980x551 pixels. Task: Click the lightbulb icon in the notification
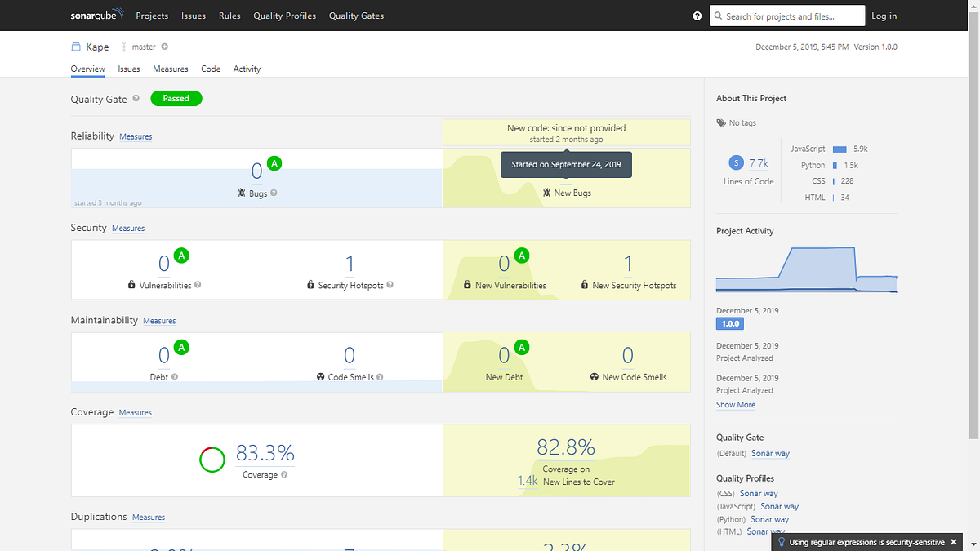tap(782, 542)
